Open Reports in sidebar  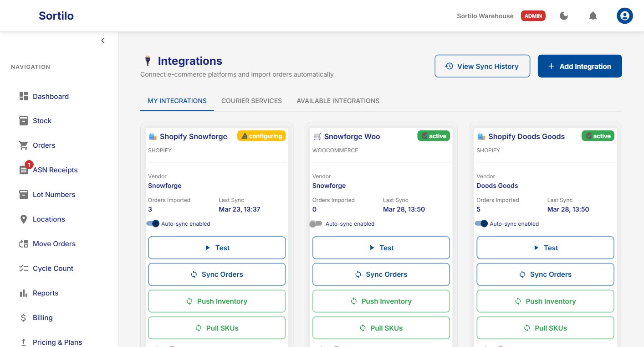coord(46,293)
